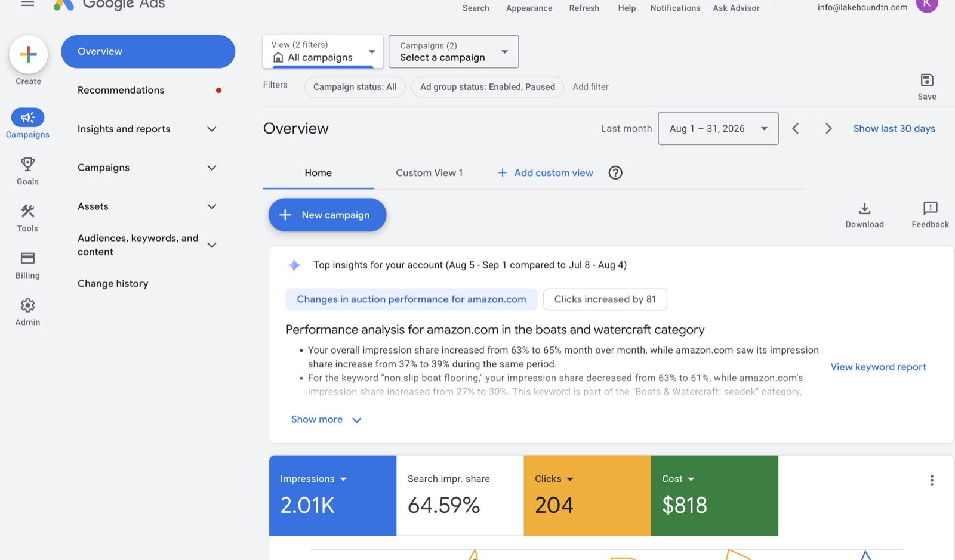
Task: Go to previous date range
Action: tap(795, 128)
